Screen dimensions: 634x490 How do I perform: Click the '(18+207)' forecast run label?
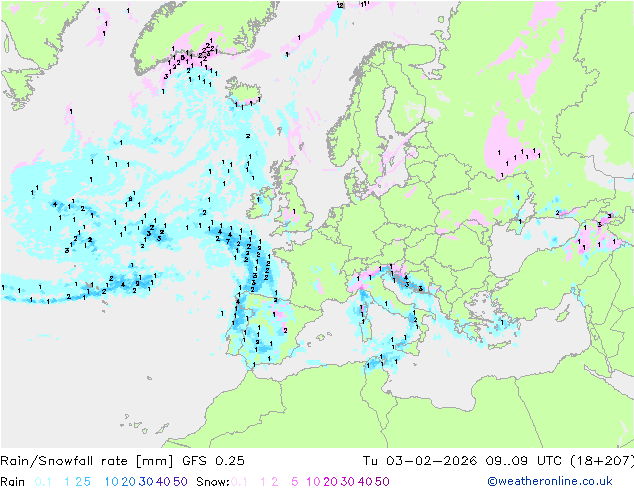(602, 461)
